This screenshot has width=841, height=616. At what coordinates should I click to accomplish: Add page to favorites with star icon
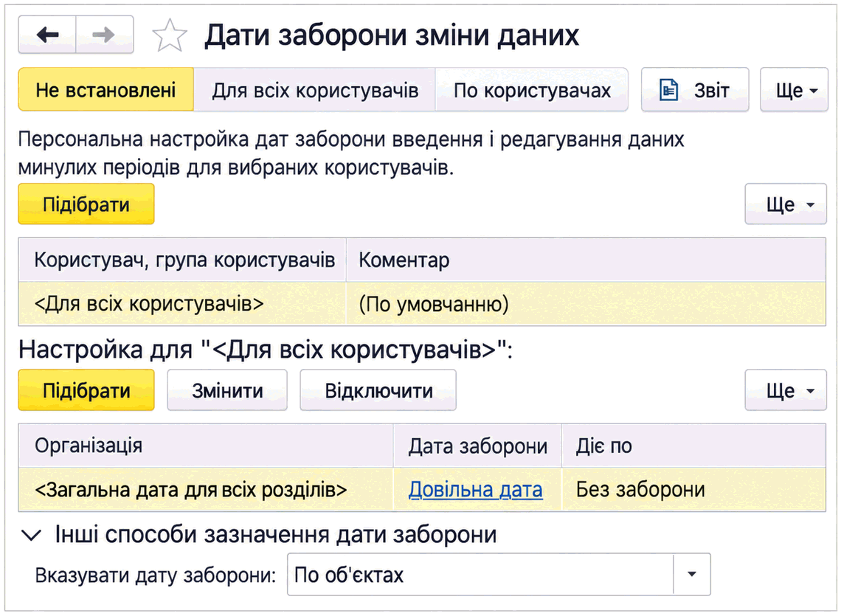pos(170,35)
